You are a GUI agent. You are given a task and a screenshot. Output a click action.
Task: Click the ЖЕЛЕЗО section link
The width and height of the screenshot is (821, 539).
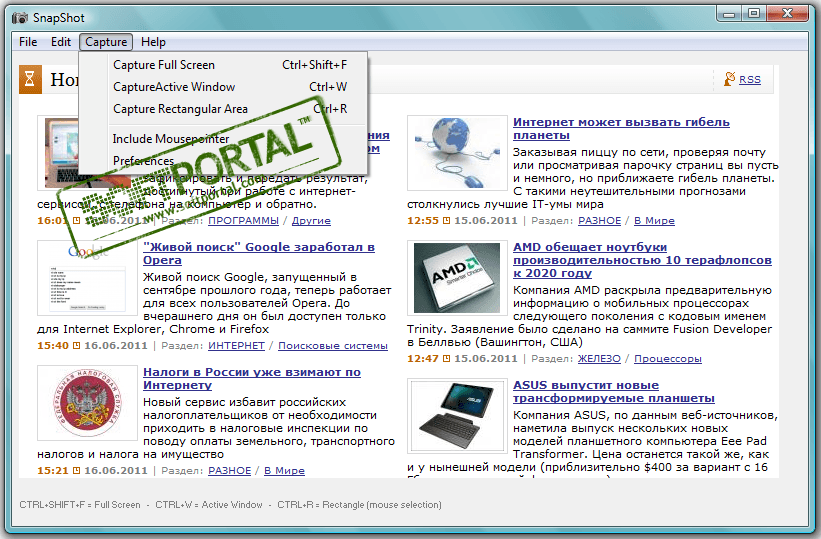point(599,359)
